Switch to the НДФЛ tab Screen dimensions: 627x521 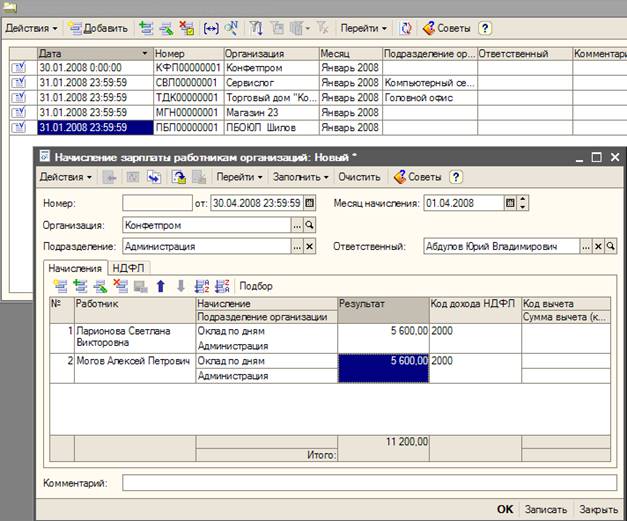(x=127, y=267)
